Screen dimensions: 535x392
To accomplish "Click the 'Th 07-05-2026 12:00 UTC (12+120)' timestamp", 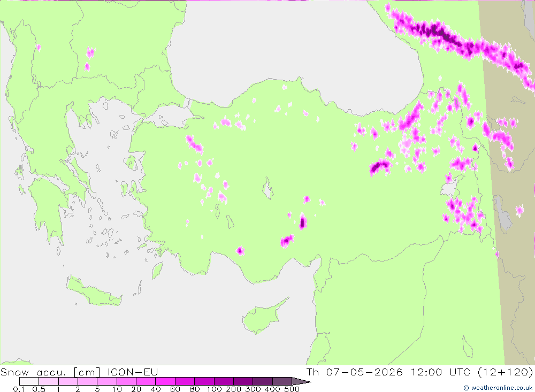I will (x=419, y=372).
